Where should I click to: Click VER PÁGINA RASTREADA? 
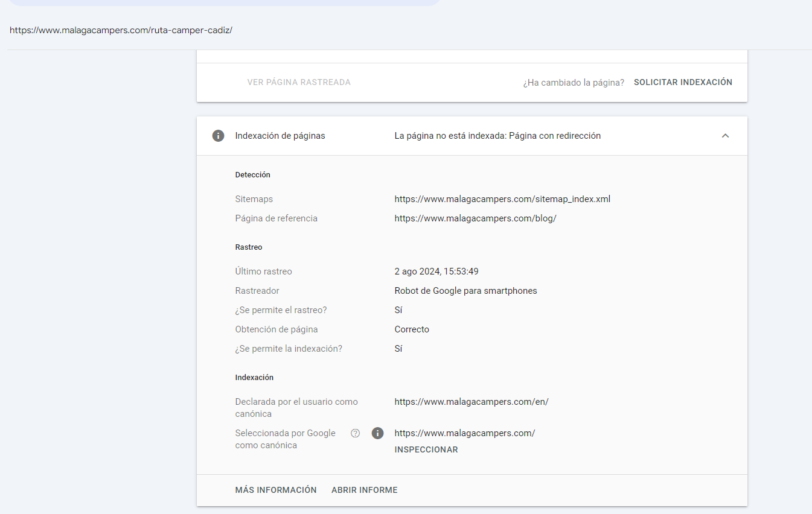tap(299, 82)
